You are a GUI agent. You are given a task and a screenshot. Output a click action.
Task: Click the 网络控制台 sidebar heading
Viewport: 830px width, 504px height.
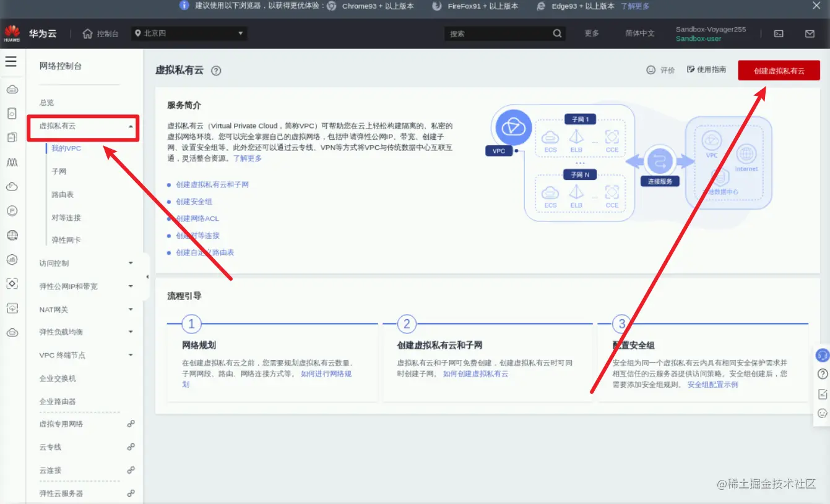(61, 66)
